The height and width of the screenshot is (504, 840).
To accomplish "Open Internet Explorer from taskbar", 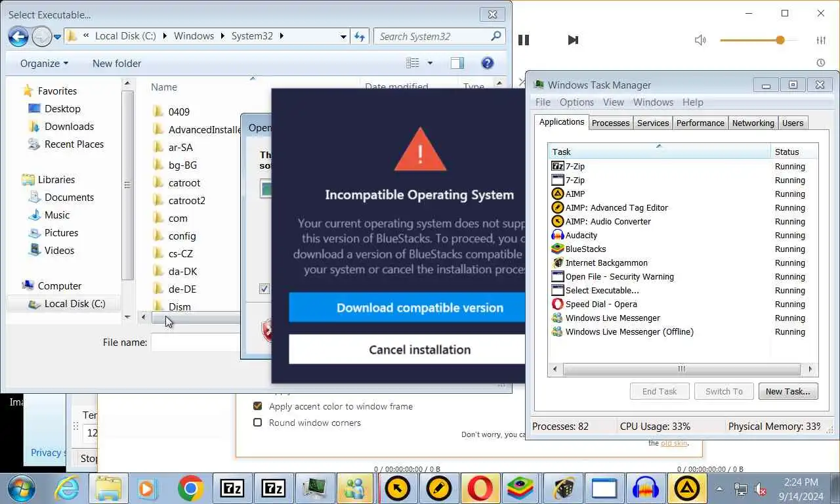I will pyautogui.click(x=66, y=488).
